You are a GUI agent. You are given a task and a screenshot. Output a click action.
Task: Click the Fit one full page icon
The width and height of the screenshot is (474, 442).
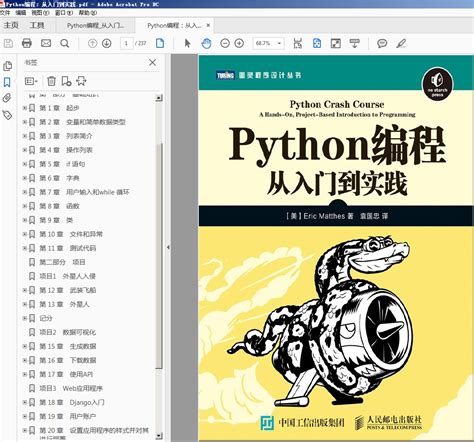click(317, 43)
